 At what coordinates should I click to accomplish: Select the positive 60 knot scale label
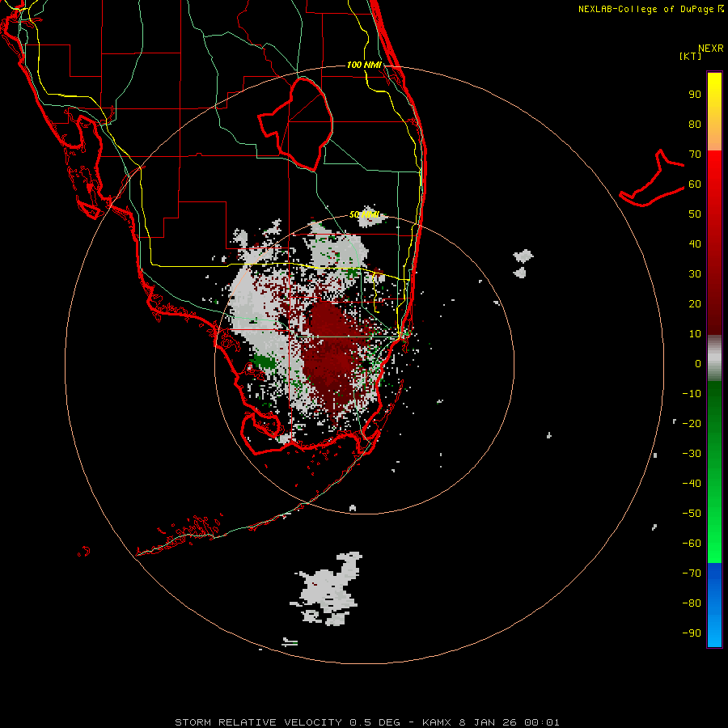tap(695, 184)
